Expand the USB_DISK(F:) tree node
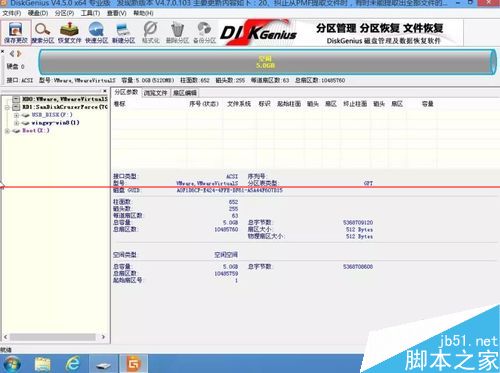This screenshot has height=373, width=500. [16, 115]
